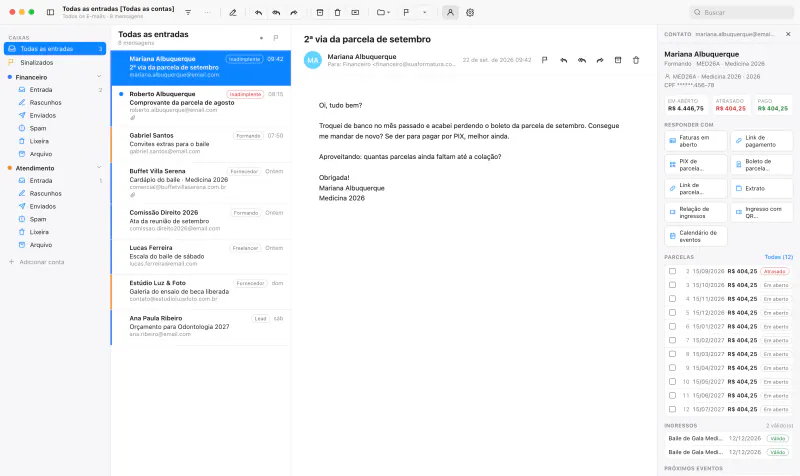Check parcela 5 dated 15/12/2026
The width and height of the screenshot is (800, 476).
point(672,313)
